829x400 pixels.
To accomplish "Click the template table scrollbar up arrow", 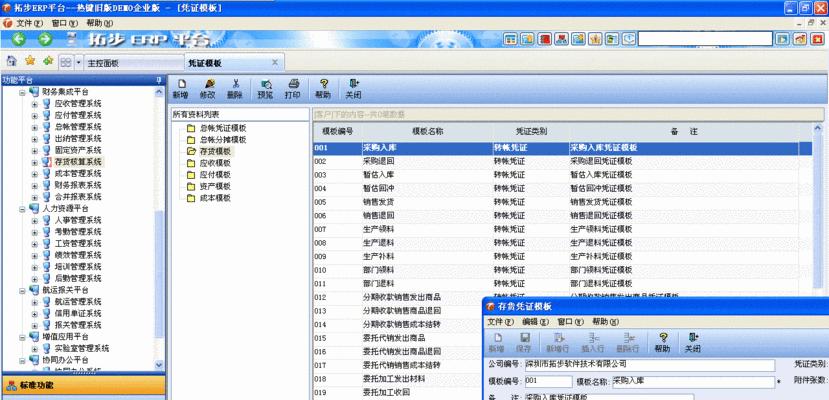I will click(818, 128).
